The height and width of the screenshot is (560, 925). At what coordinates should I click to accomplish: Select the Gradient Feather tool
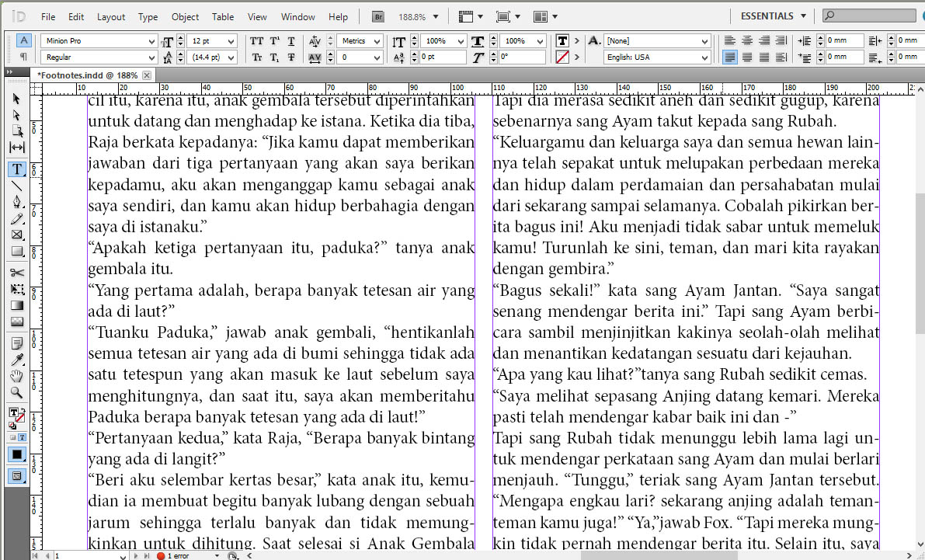click(x=16, y=322)
